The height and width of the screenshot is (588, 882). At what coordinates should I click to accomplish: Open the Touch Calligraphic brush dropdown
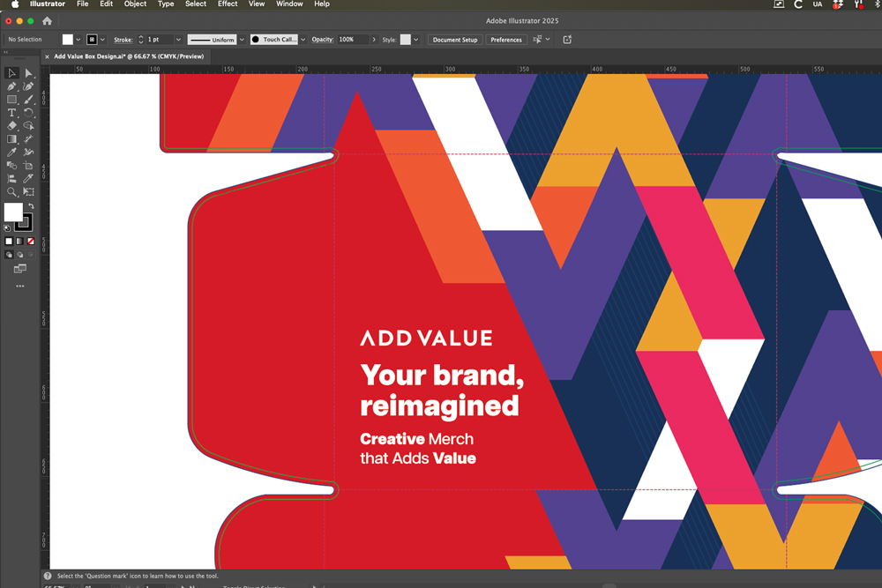pos(303,40)
